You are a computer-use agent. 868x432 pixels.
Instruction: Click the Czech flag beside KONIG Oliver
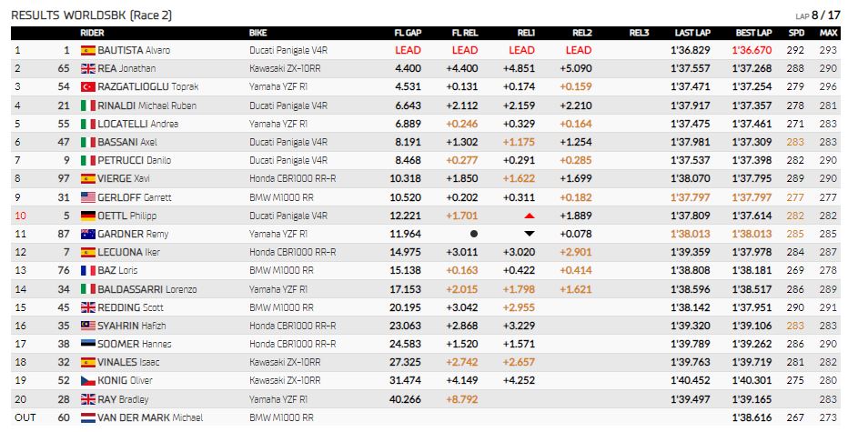[x=88, y=381]
